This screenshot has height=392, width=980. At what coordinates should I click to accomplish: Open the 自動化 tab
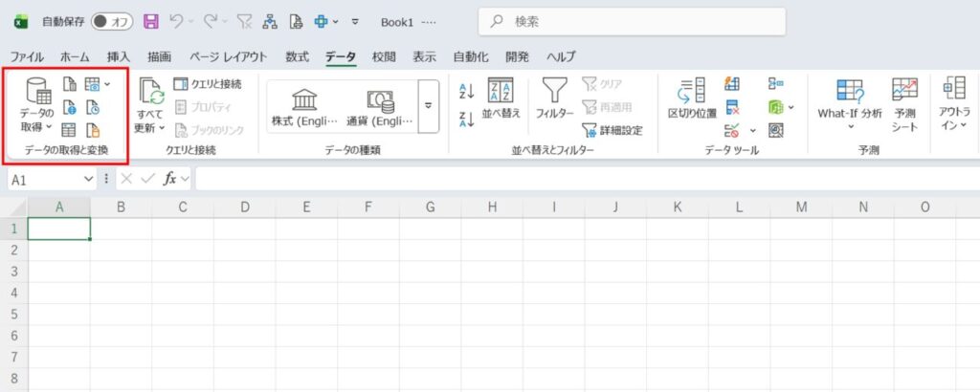471,56
